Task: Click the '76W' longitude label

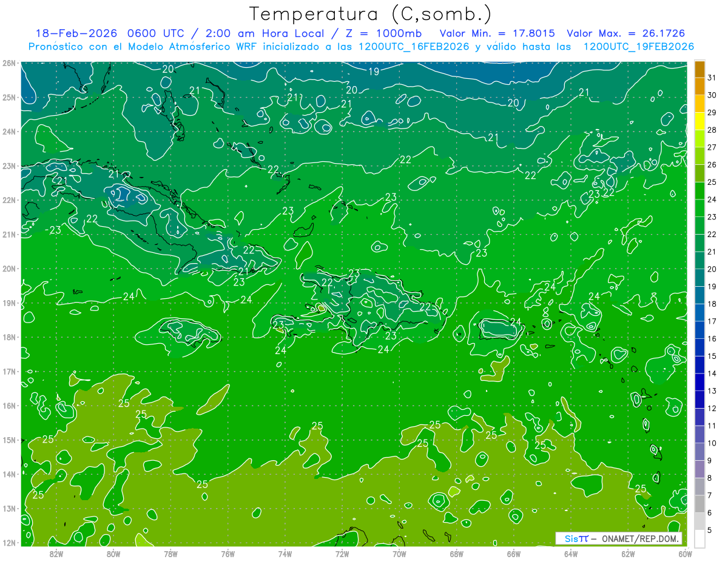Action: (227, 554)
